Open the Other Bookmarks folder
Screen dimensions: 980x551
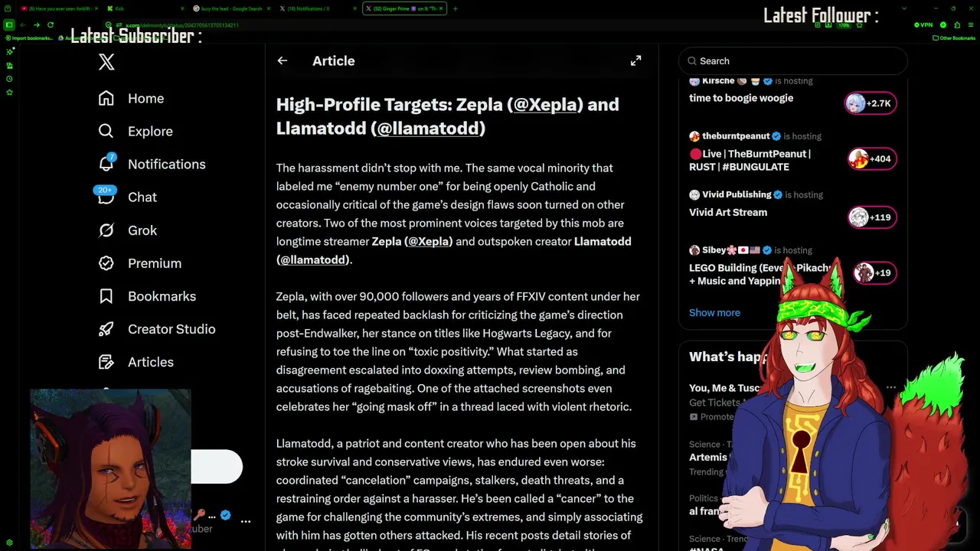[954, 37]
